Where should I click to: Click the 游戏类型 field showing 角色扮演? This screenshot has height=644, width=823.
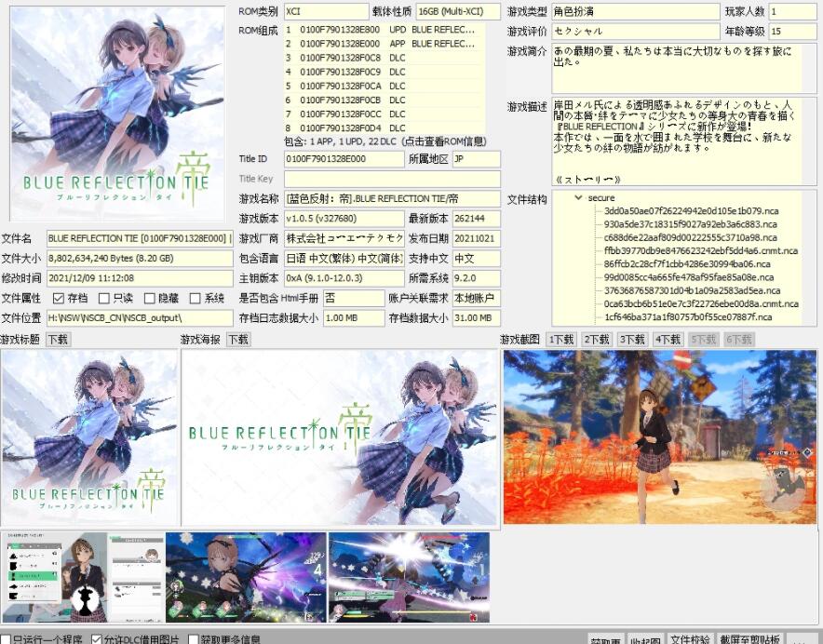pos(636,11)
